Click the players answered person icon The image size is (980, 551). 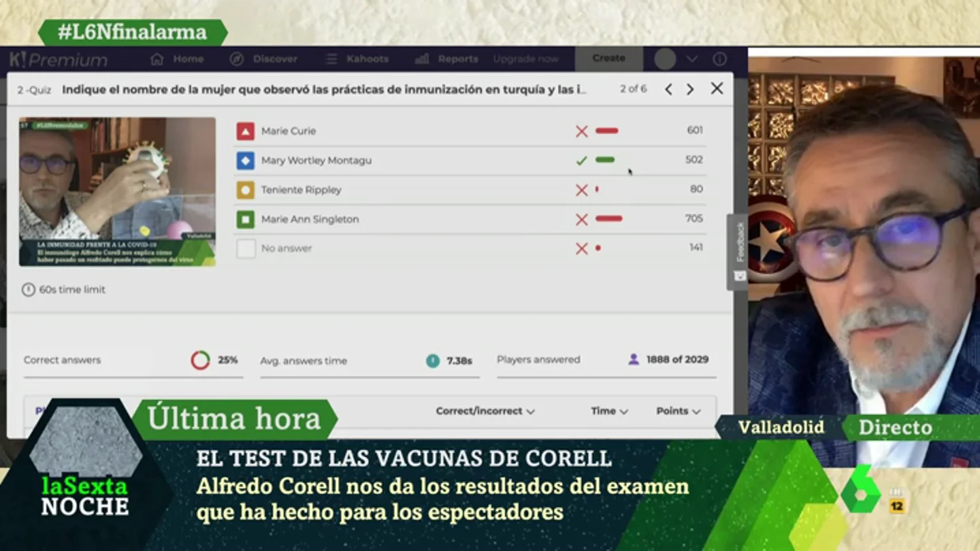click(x=634, y=359)
